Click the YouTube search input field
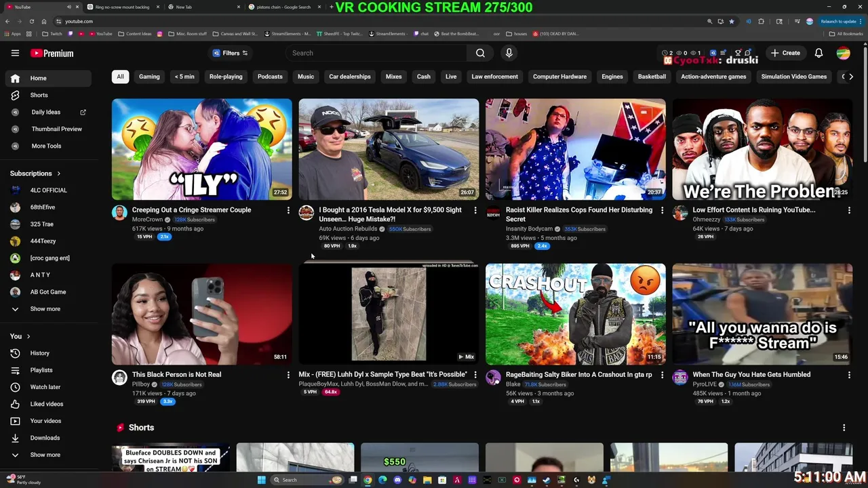Screen dimensions: 868x488 pos(376,53)
